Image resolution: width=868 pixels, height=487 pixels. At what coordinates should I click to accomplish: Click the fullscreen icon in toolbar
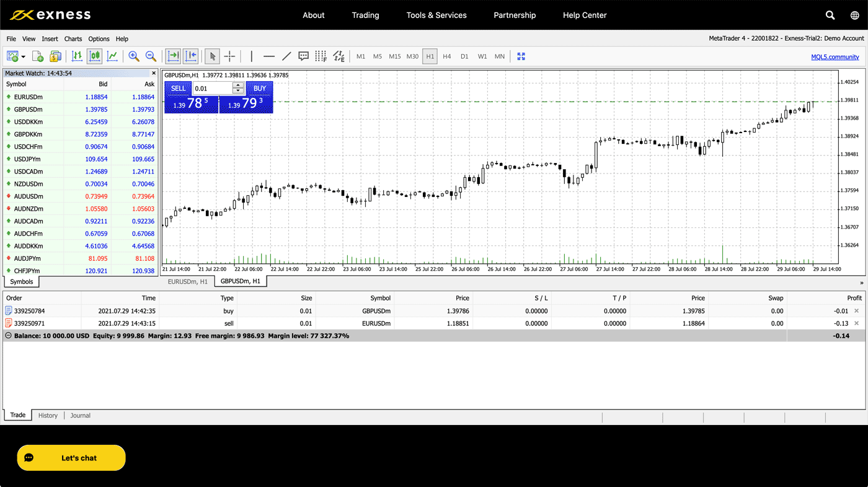tap(521, 56)
